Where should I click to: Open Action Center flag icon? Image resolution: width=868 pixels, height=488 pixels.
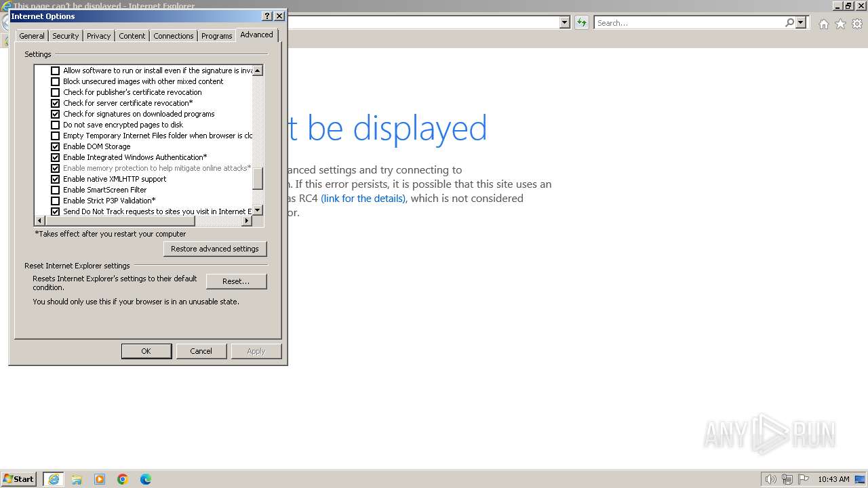[x=804, y=479]
